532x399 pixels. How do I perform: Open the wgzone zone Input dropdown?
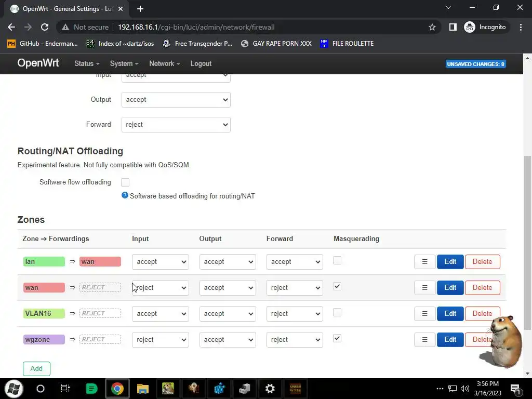point(161,340)
